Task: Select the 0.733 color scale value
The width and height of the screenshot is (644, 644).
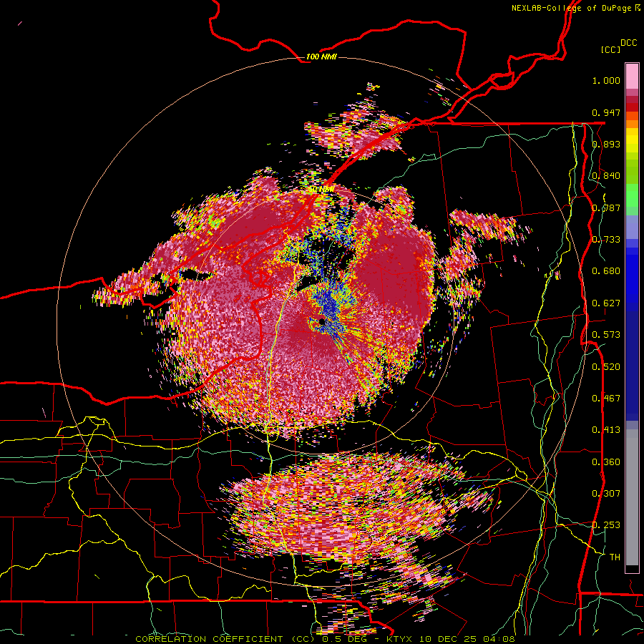Action: tap(606, 240)
